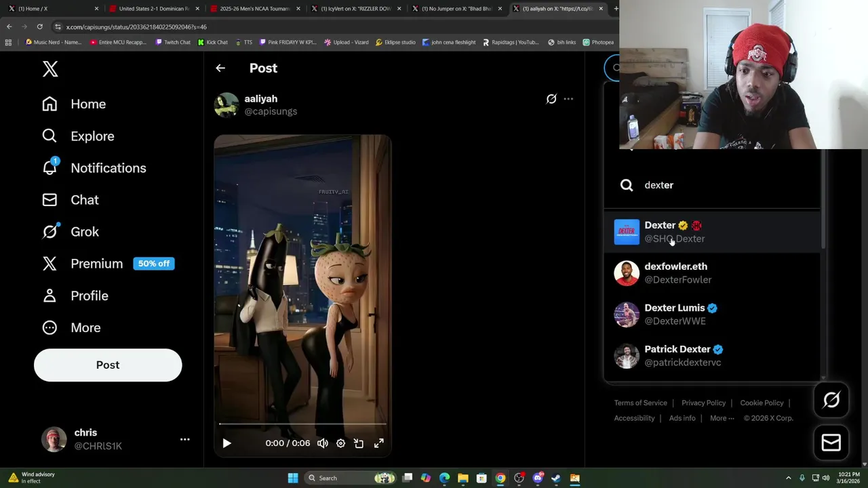Open the Rapidtags YouTube bookmark
868x488 pixels.
pos(510,42)
